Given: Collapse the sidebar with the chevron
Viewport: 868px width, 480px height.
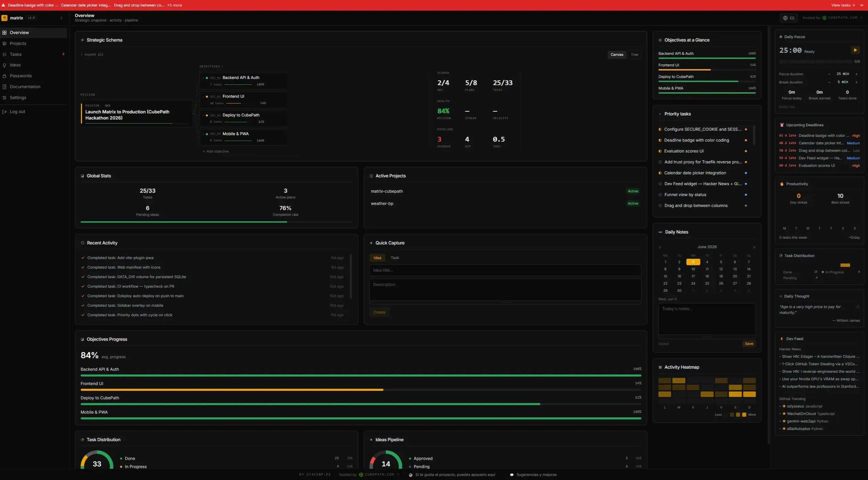Looking at the screenshot, I should [62, 18].
